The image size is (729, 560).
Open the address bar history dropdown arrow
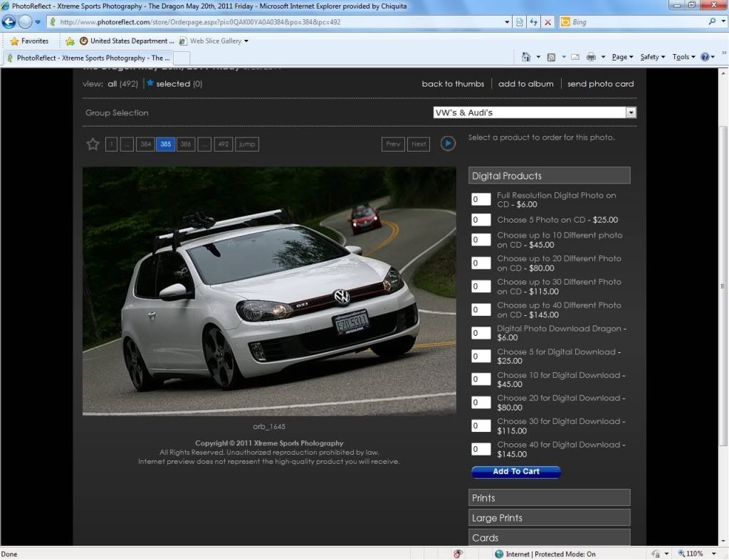pyautogui.click(x=507, y=22)
